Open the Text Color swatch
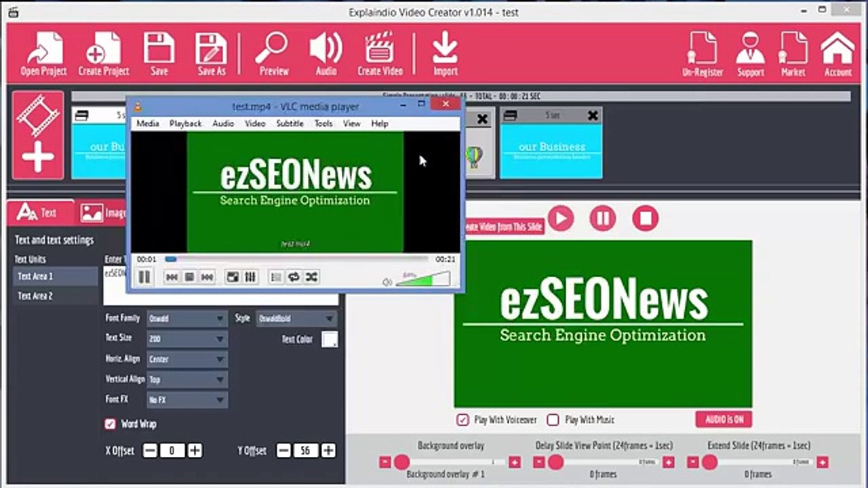Viewport: 868px width, 488px height. [x=330, y=340]
